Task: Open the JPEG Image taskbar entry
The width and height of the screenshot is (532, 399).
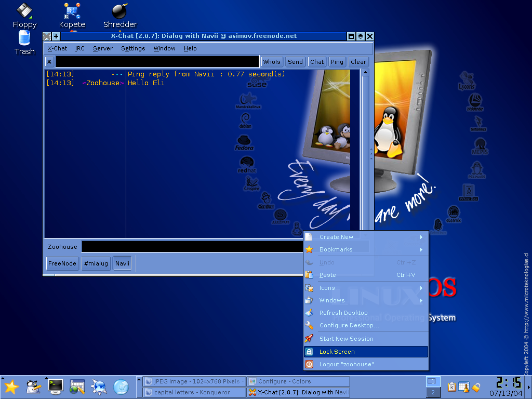Action: (x=194, y=381)
